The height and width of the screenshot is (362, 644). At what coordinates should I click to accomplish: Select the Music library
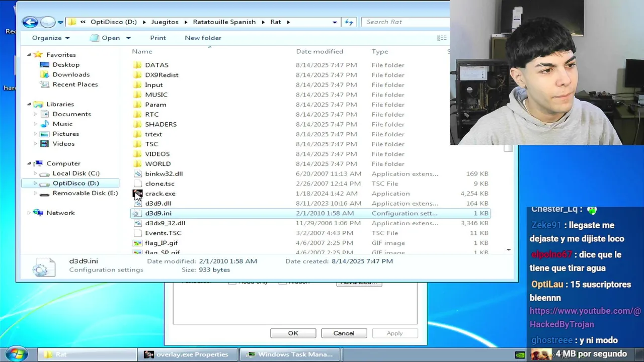[62, 124]
